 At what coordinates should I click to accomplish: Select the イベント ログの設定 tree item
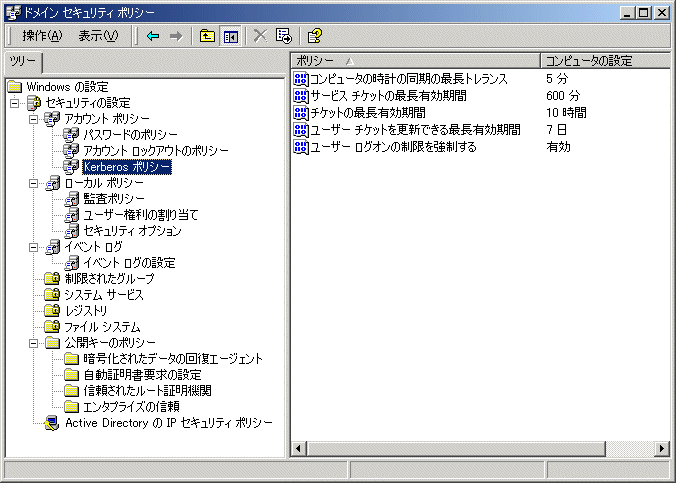point(129,263)
